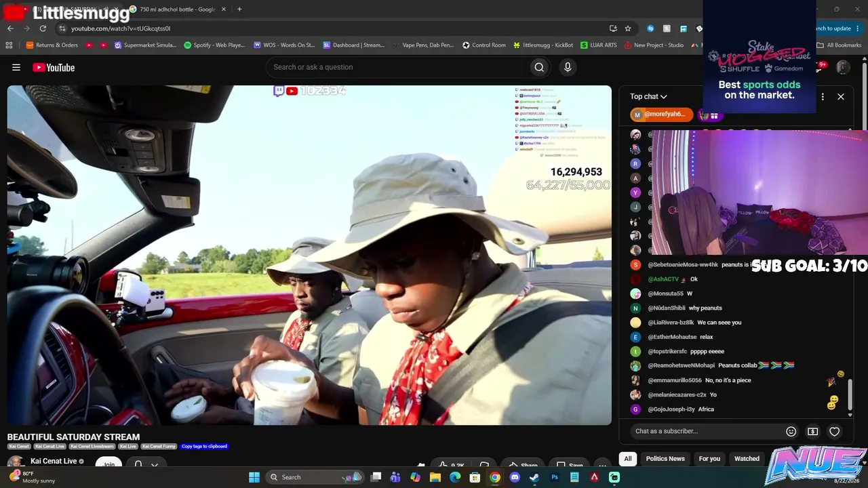Click the Kai Cenat livestream video player
868x488 pixels.
(309, 255)
